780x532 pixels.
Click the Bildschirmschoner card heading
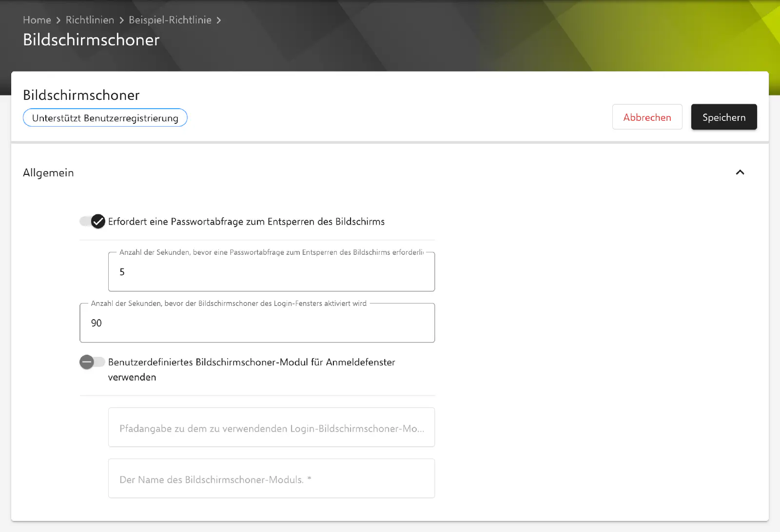[81, 95]
